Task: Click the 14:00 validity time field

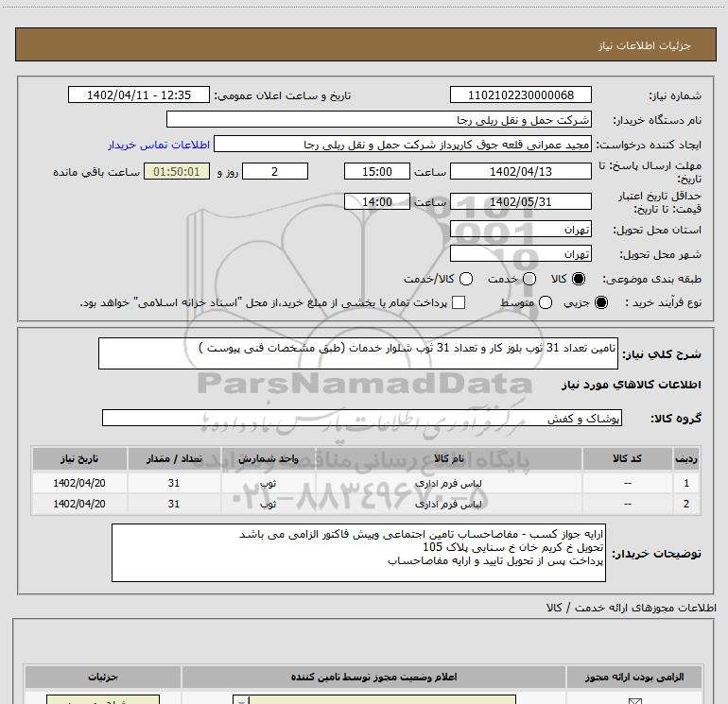Action: [x=377, y=201]
